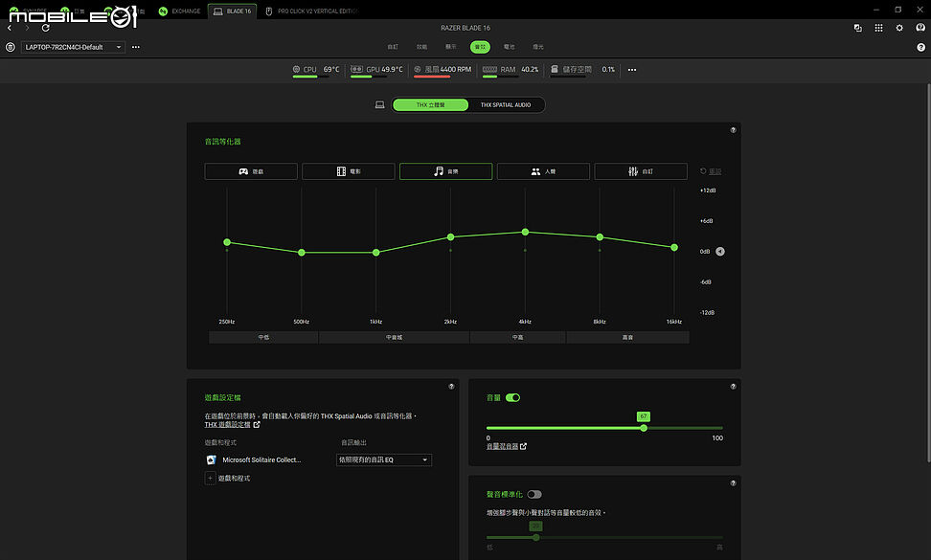Go back with the left arrow
Screen dimensions: 931x560
tap(10, 28)
